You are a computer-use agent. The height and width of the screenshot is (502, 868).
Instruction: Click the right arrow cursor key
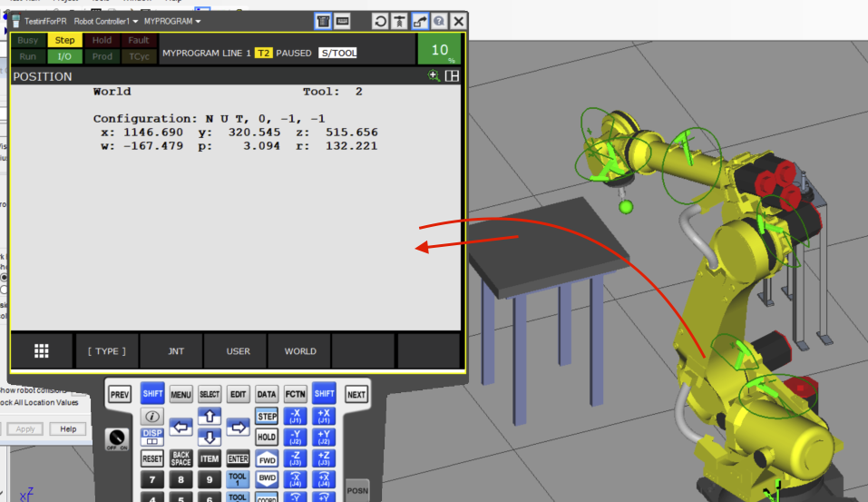pyautogui.click(x=238, y=428)
